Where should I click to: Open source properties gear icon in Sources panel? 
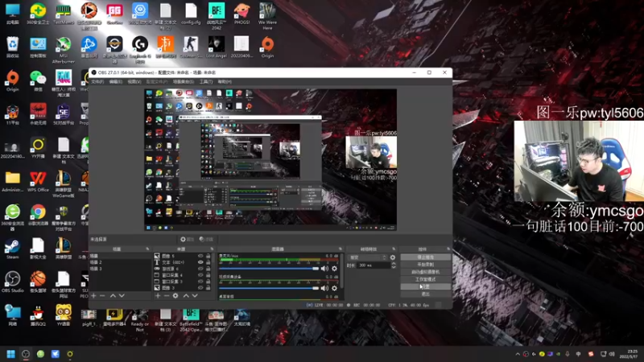tap(175, 295)
